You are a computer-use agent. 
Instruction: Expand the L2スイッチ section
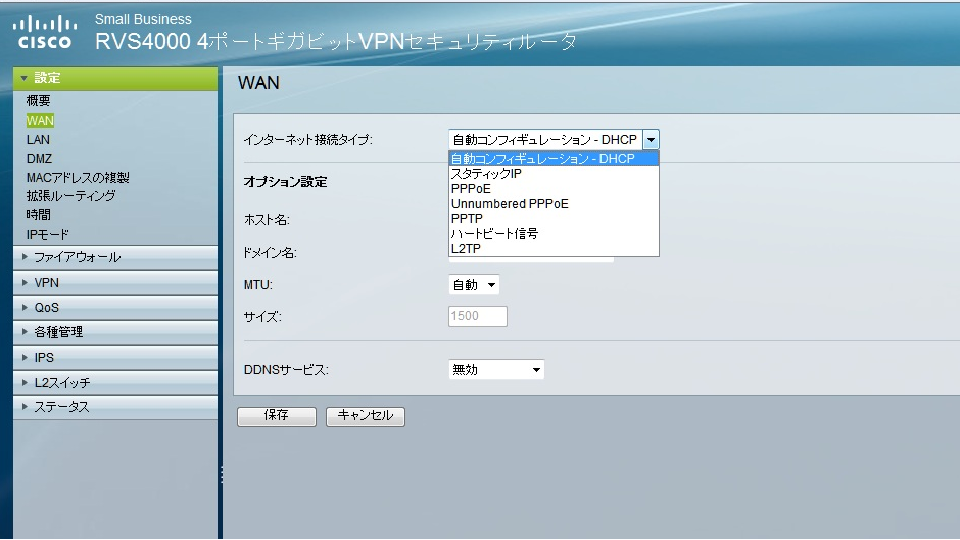pos(115,382)
